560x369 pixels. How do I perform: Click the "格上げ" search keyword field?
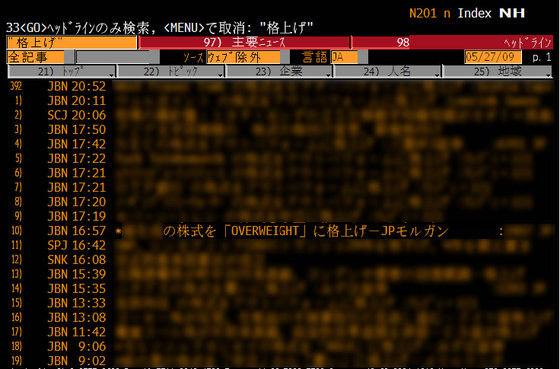[x=71, y=43]
